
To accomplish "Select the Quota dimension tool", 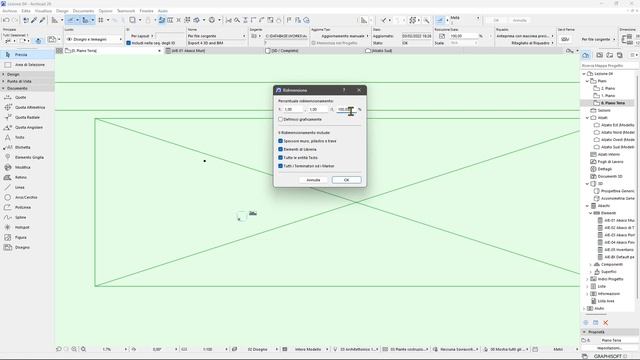I will (20, 98).
